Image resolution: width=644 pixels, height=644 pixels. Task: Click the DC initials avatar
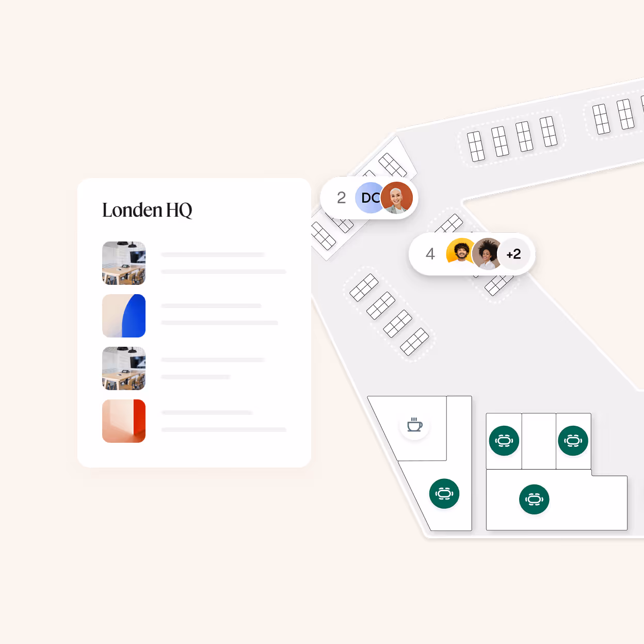tap(369, 198)
